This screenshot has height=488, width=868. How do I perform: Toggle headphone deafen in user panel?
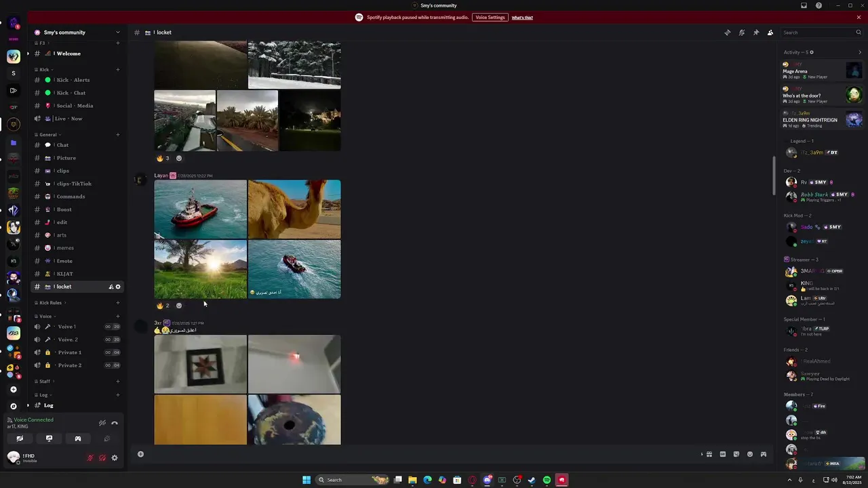pyautogui.click(x=102, y=458)
